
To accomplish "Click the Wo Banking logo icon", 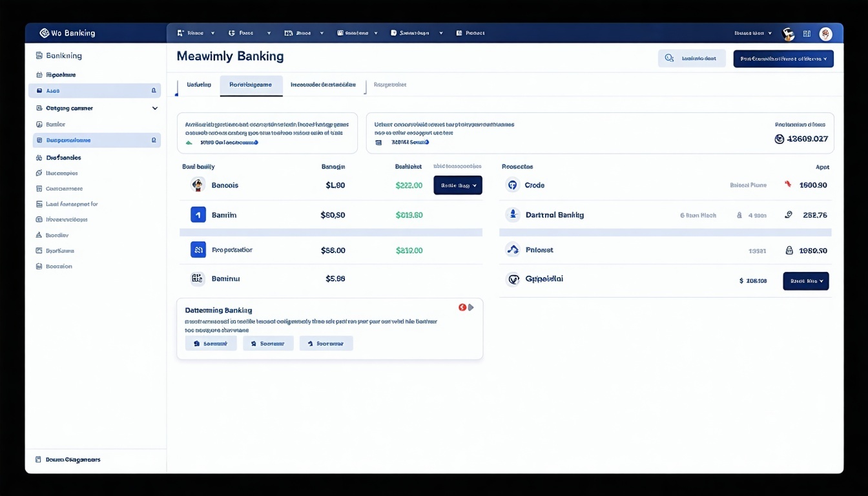I will [x=44, y=33].
